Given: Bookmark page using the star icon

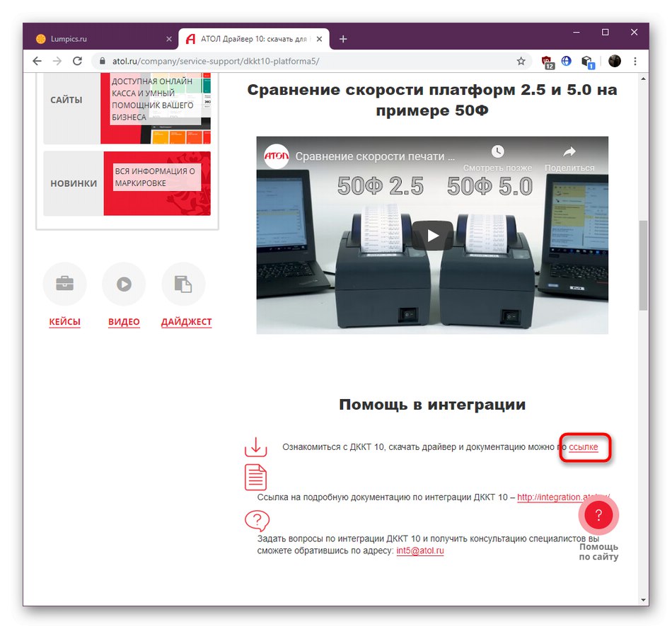Looking at the screenshot, I should (x=521, y=62).
